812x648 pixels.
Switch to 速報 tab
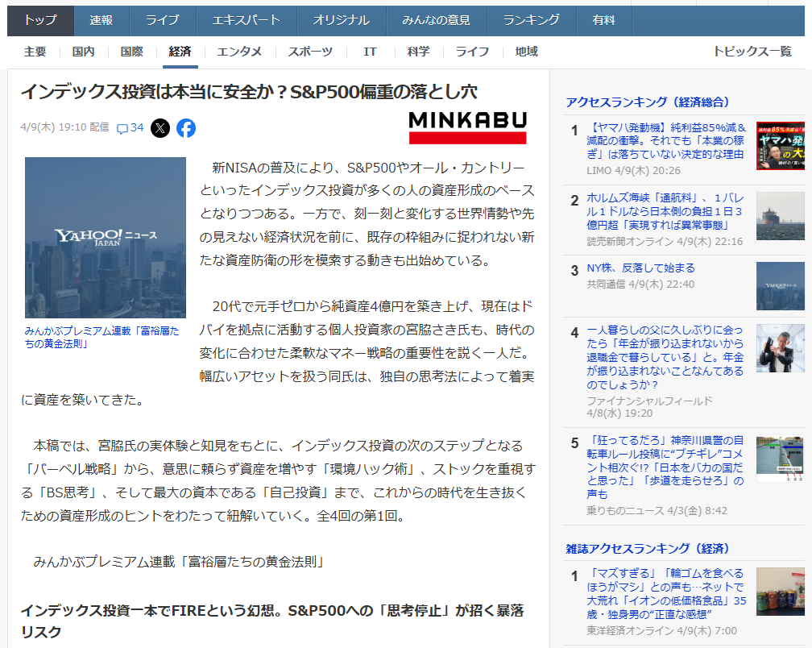coord(101,20)
